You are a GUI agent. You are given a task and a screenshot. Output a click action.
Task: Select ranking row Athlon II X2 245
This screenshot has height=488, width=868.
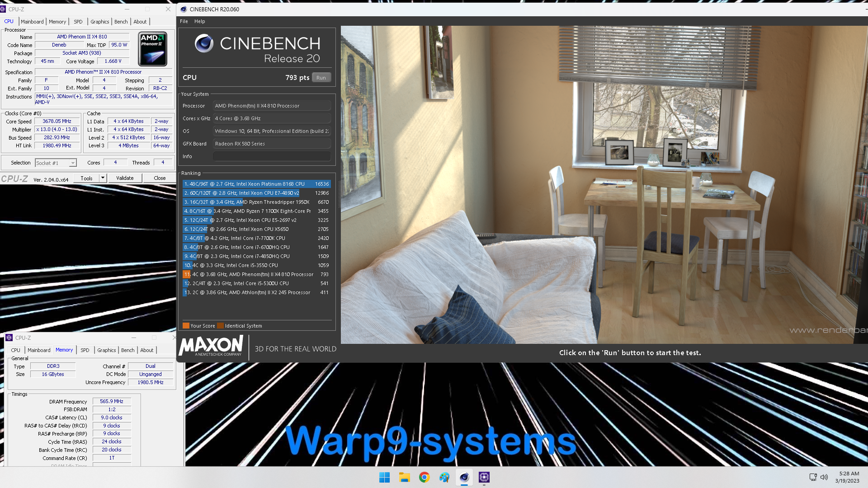[x=256, y=292]
